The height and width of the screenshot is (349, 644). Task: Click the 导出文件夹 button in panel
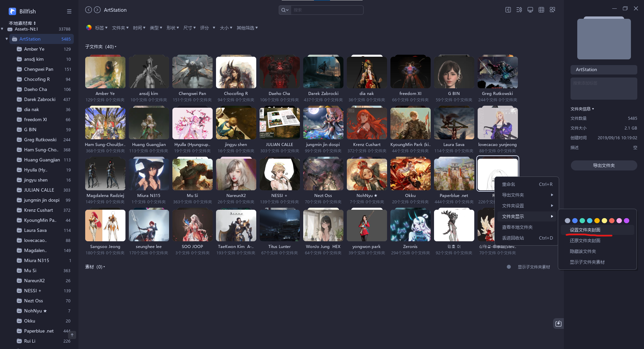tap(604, 165)
